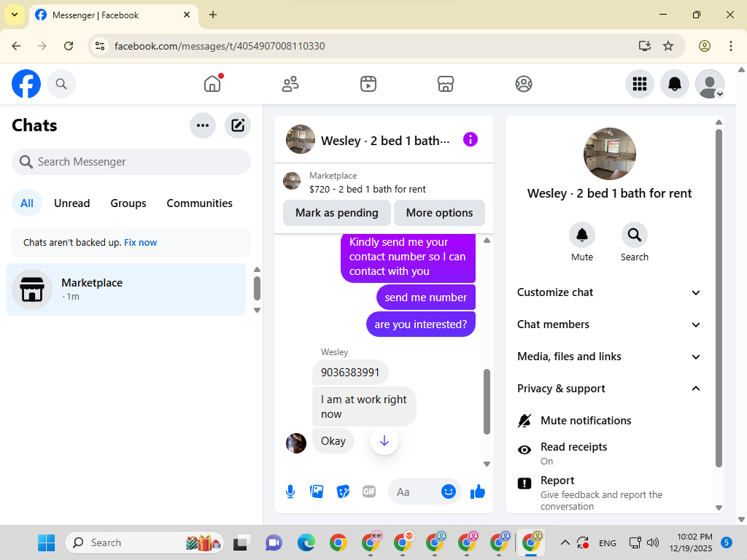Start a new message with compose icon
Viewport: 747px width, 560px height.
[x=238, y=125]
